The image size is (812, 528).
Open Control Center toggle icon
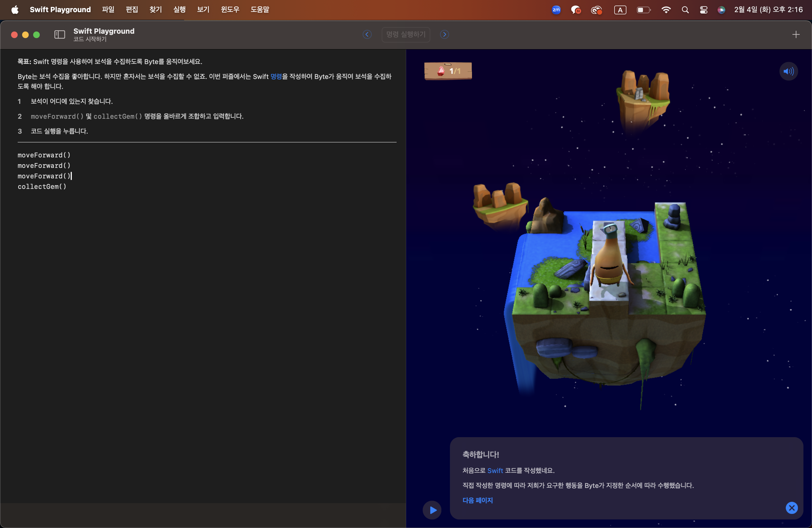click(x=703, y=10)
